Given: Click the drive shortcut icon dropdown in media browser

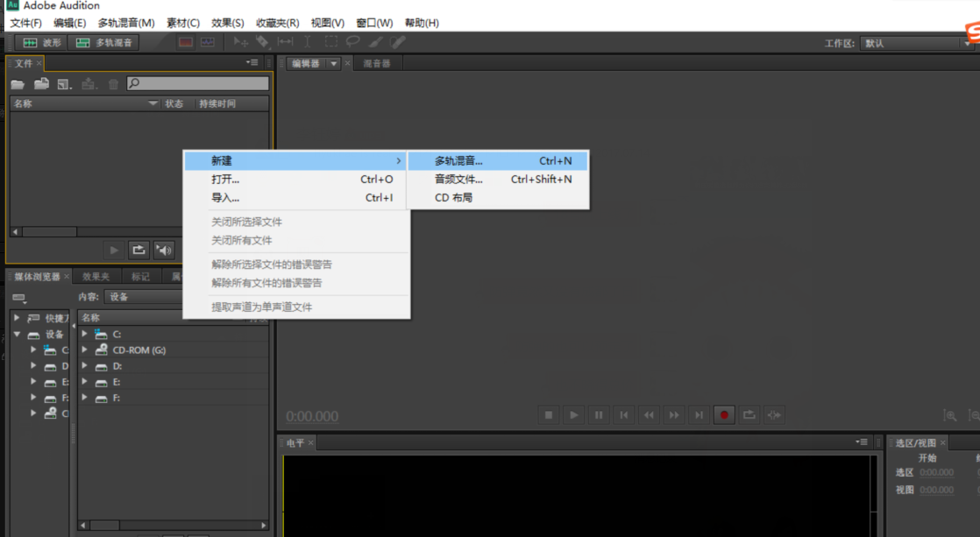Looking at the screenshot, I should [19, 298].
